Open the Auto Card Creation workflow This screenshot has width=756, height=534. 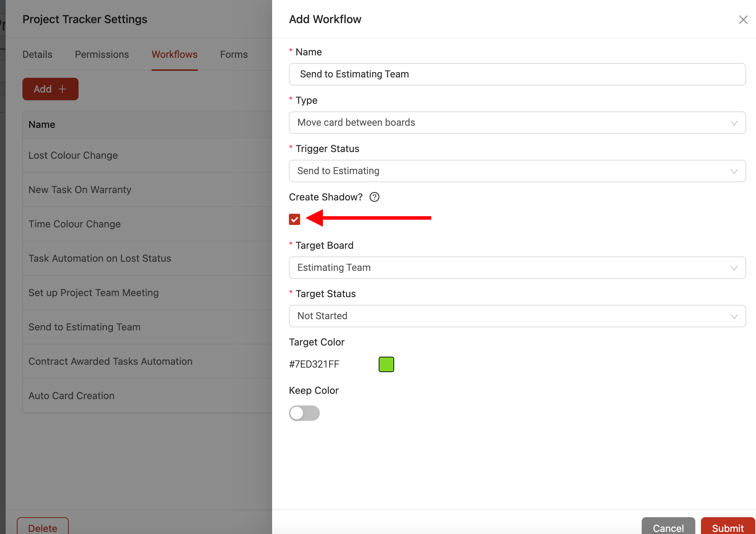point(72,396)
